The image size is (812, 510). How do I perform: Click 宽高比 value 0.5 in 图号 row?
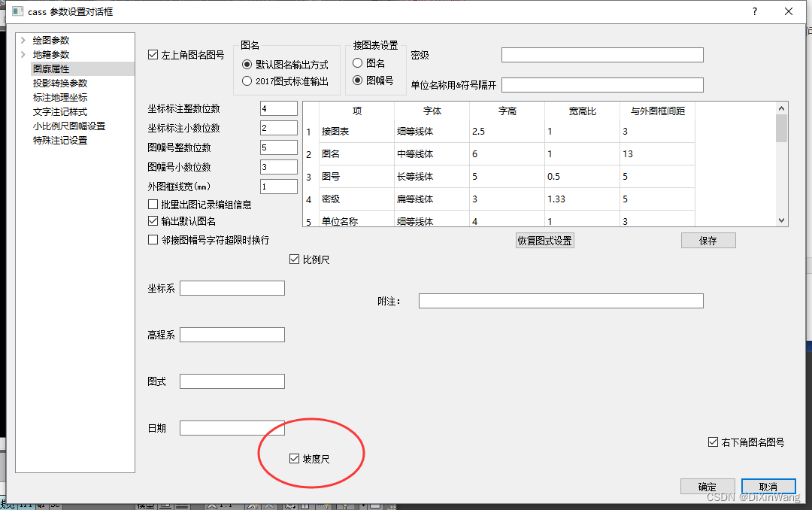(582, 177)
